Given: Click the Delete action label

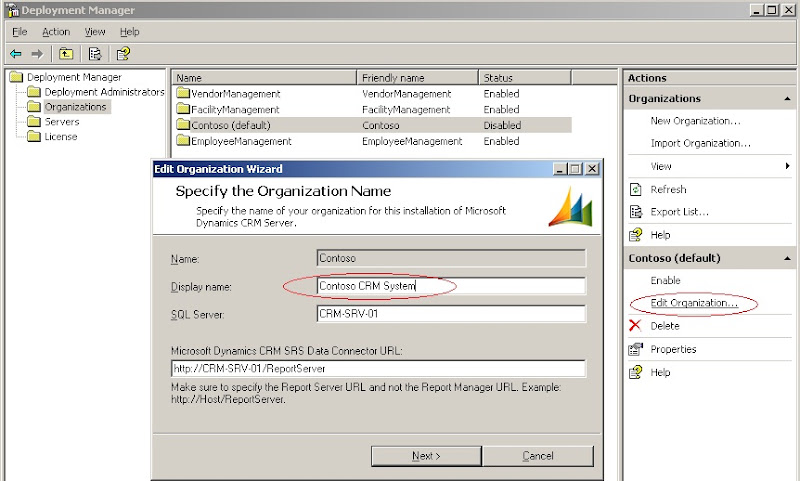Looking at the screenshot, I should click(665, 326).
